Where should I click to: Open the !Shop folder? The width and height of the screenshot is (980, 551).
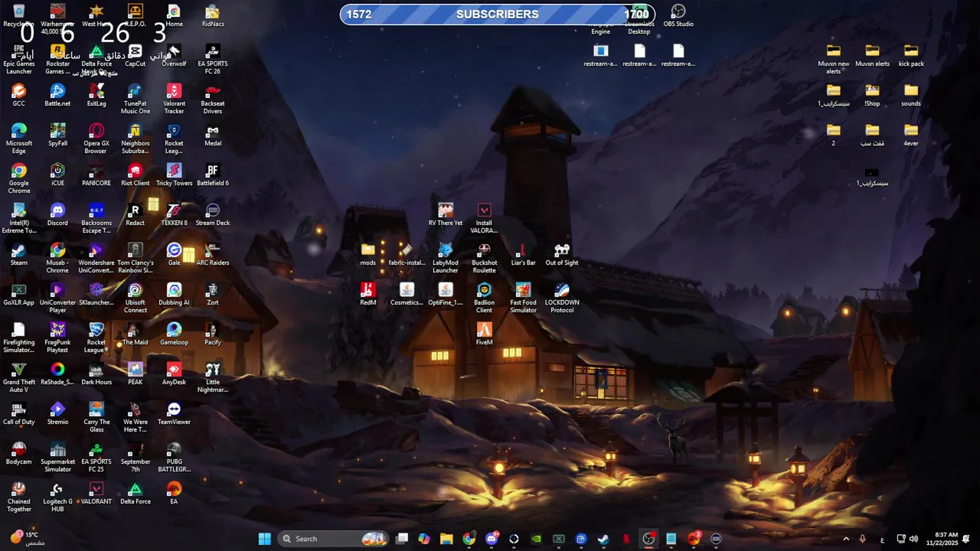(872, 95)
